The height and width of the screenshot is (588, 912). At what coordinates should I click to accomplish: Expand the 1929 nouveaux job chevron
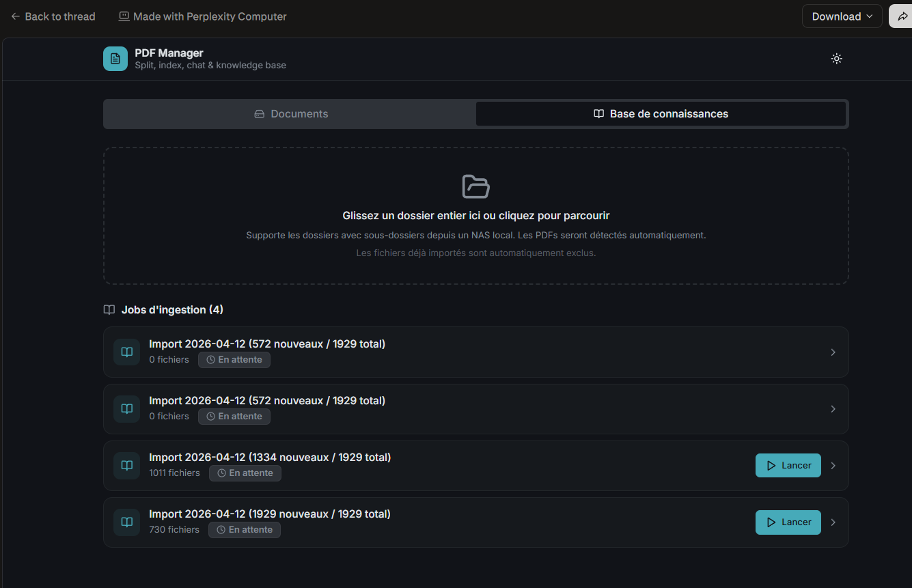click(x=833, y=522)
